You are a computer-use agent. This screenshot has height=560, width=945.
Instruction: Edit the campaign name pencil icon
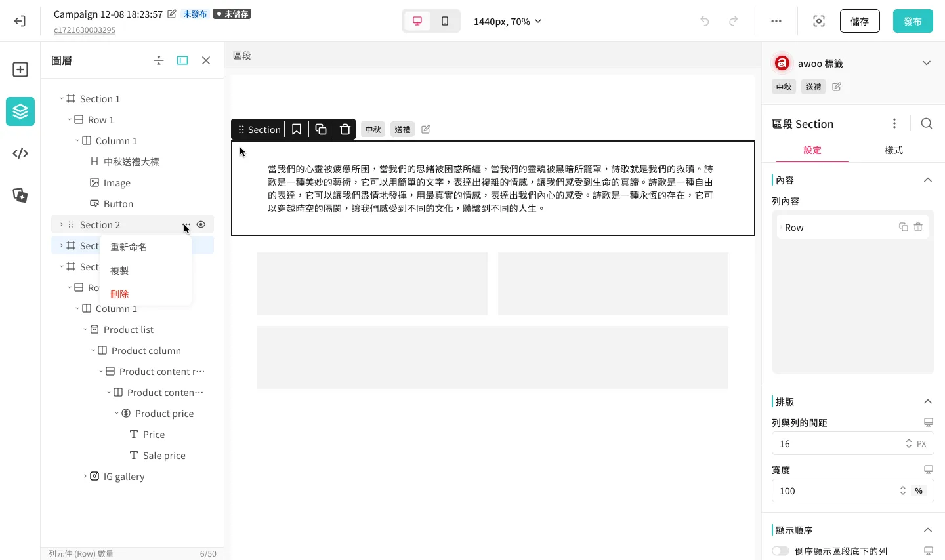(x=172, y=14)
